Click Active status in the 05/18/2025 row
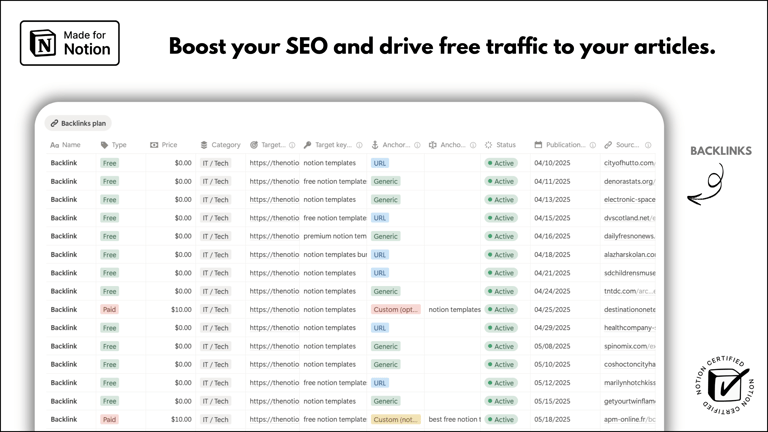The width and height of the screenshot is (768, 432). tap(501, 419)
